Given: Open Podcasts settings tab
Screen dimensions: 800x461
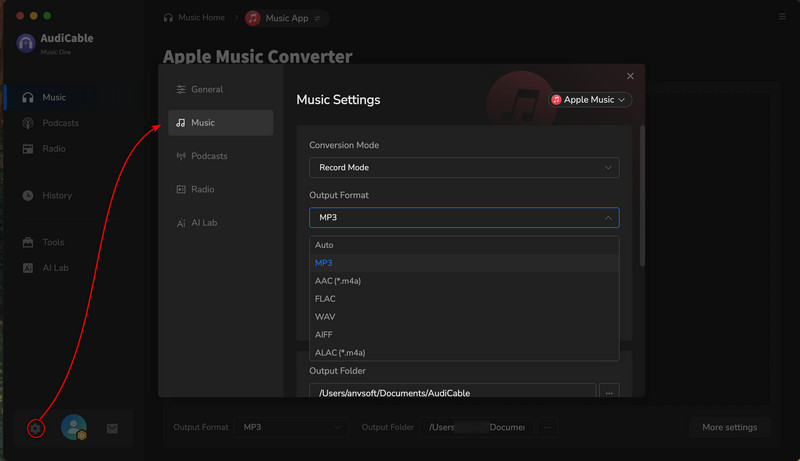Looking at the screenshot, I should click(220, 156).
